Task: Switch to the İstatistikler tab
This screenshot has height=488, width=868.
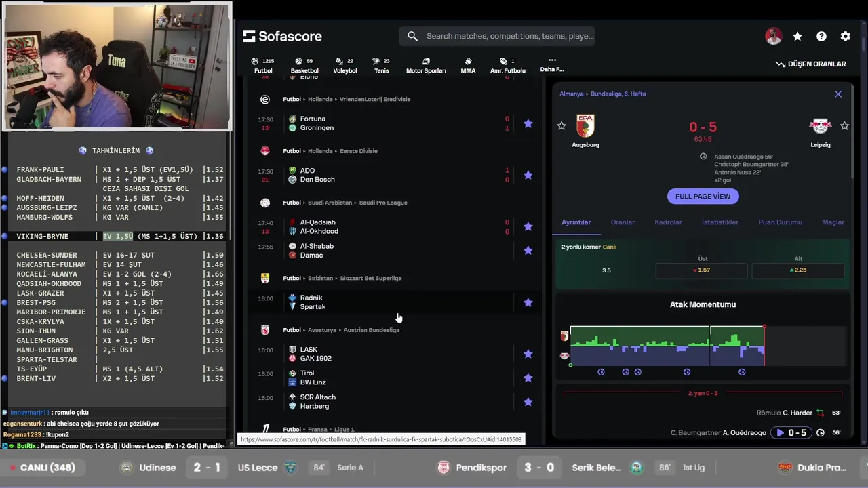Action: point(720,222)
